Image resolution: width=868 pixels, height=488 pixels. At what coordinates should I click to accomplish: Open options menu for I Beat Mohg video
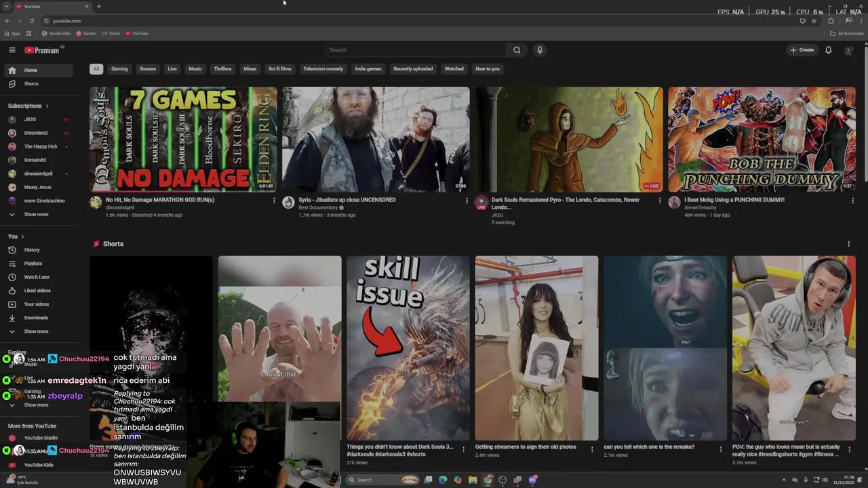(852, 201)
